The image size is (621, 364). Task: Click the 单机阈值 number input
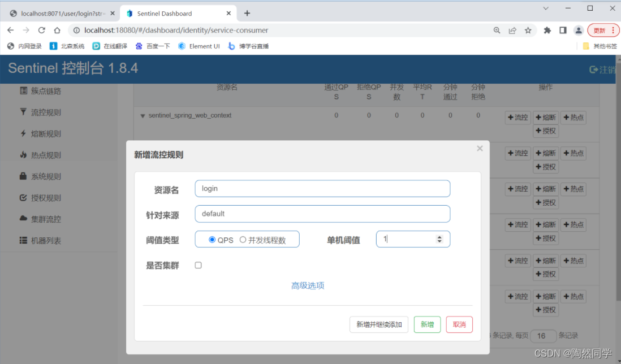pos(413,239)
